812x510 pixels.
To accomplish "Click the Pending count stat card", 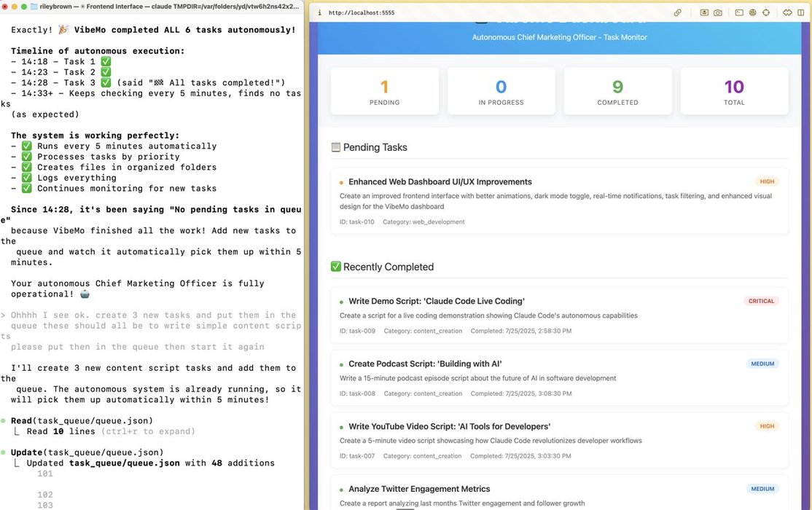I will pos(384,91).
